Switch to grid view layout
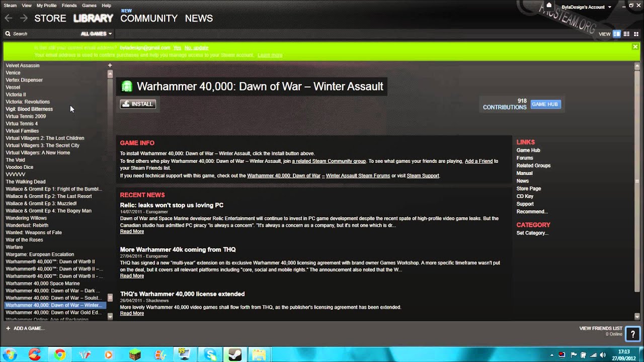Viewport: 644px width, 362px height. click(x=636, y=34)
